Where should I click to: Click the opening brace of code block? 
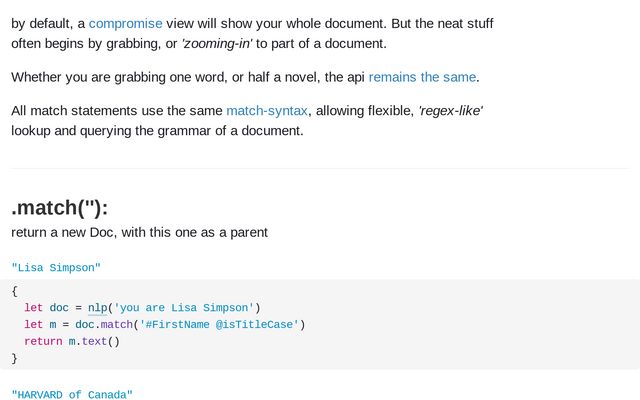[x=15, y=291]
